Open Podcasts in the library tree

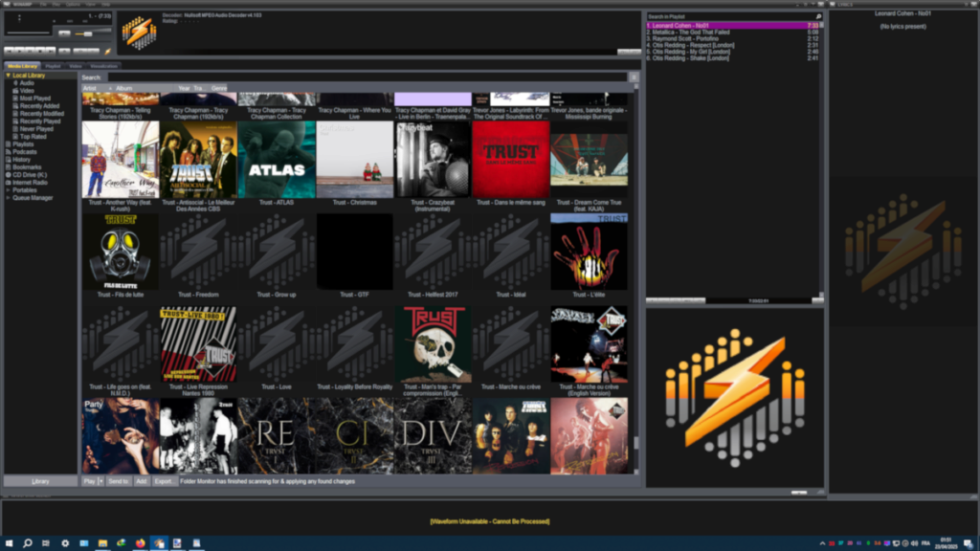pyautogui.click(x=25, y=152)
